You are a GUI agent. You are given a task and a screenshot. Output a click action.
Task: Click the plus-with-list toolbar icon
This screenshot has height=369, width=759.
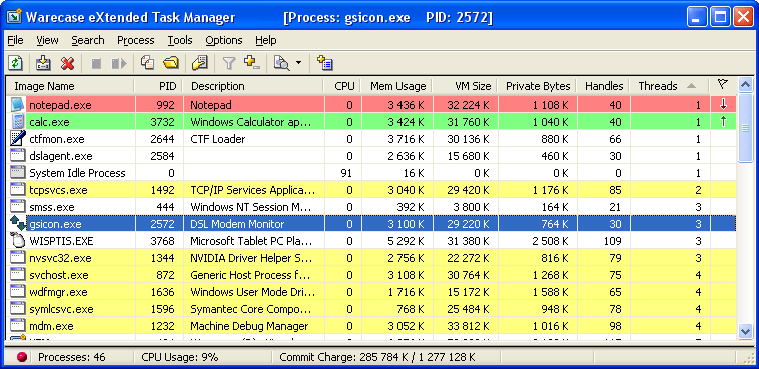click(324, 62)
